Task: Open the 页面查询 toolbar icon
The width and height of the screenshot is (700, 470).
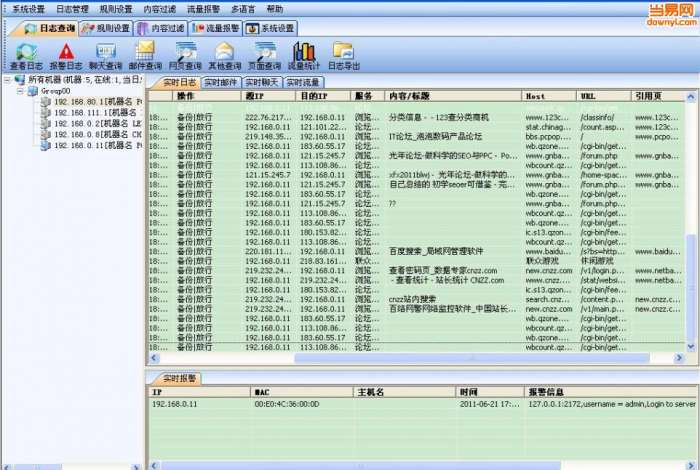Action: pyautogui.click(x=265, y=57)
